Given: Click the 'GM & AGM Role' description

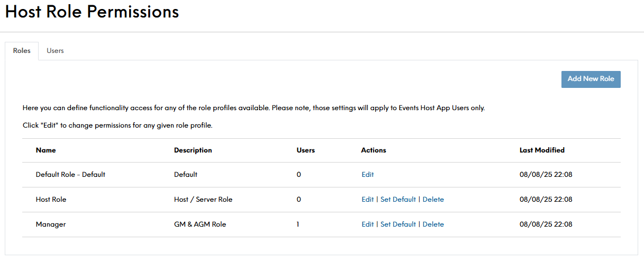Looking at the screenshot, I should [x=199, y=225].
